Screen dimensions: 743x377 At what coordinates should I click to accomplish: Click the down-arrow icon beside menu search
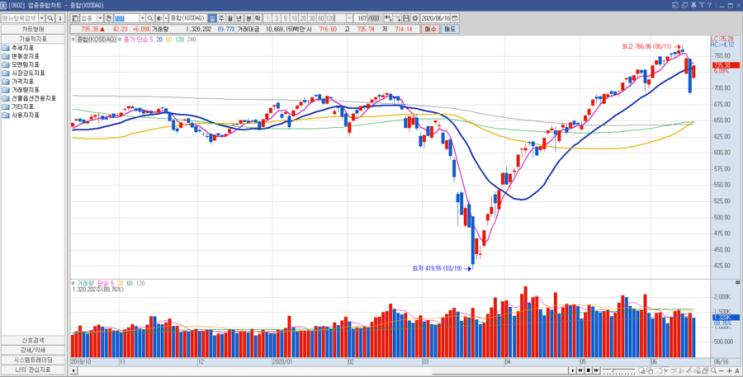point(60,18)
